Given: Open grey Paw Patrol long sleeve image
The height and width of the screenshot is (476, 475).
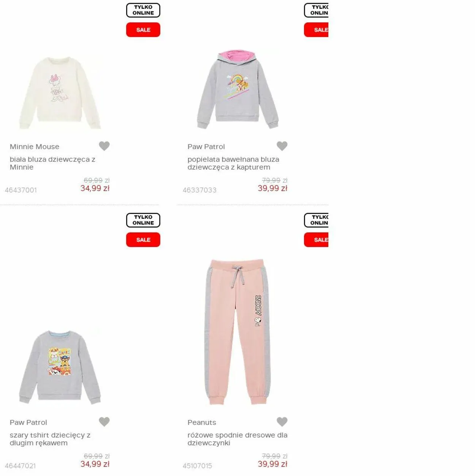Looking at the screenshot, I should (60, 367).
